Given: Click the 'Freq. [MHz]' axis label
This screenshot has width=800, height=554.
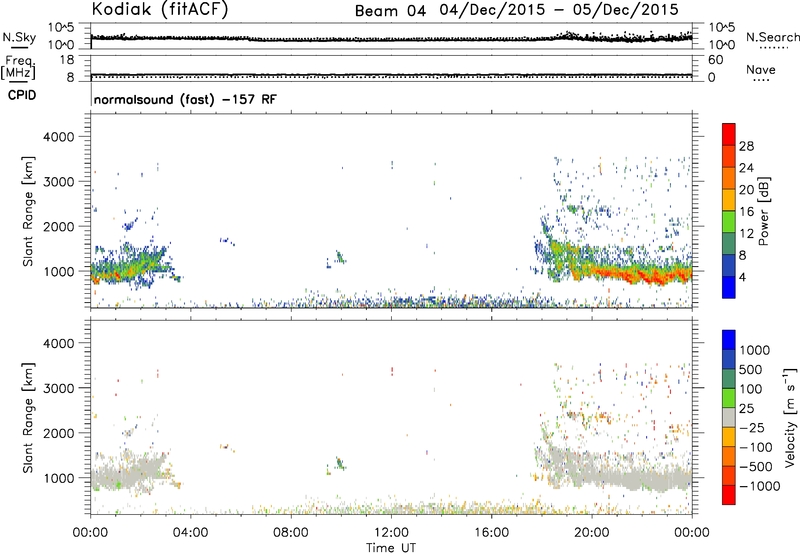Looking at the screenshot, I should pyautogui.click(x=19, y=67).
